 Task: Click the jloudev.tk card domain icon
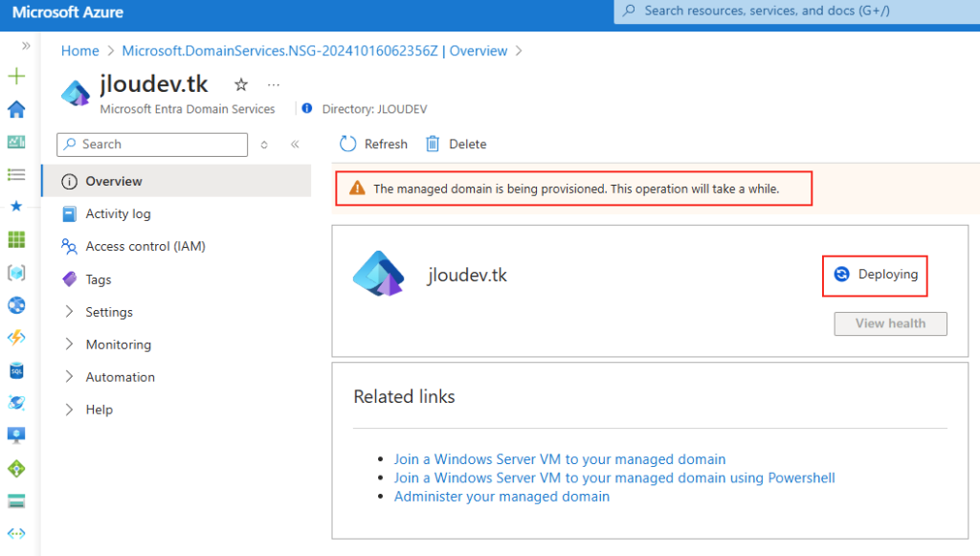[379, 274]
